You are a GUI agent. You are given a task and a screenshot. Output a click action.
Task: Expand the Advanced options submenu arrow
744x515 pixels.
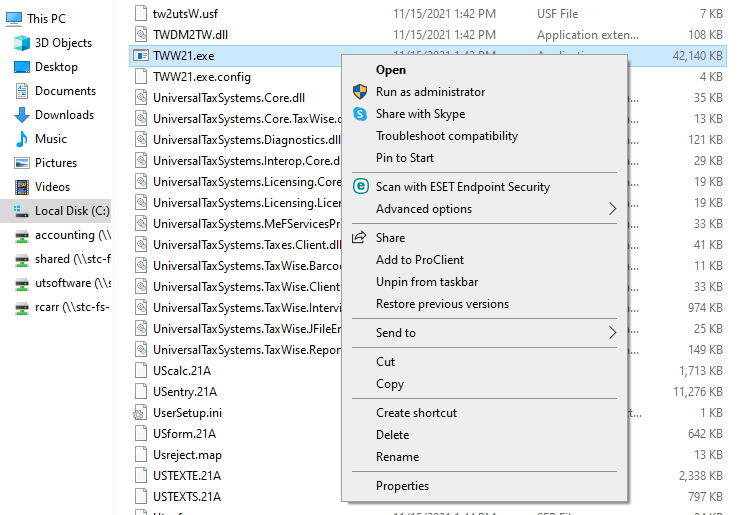(613, 209)
